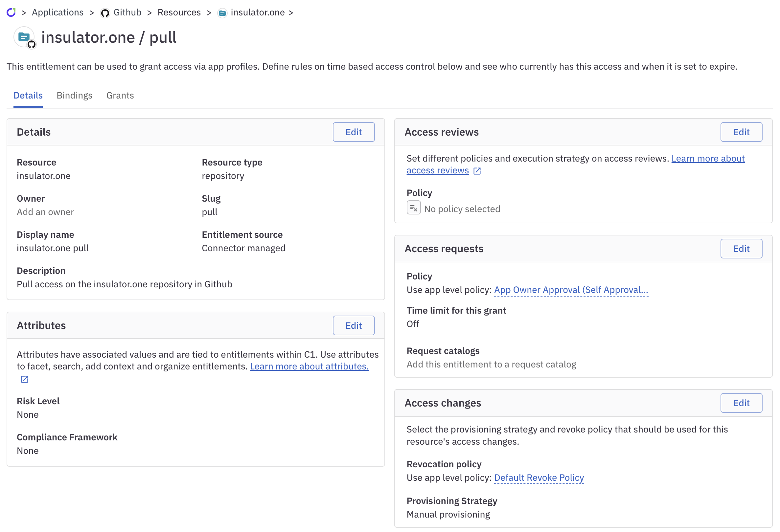Switch to the Bindings tab
The image size is (780, 532).
(x=74, y=95)
